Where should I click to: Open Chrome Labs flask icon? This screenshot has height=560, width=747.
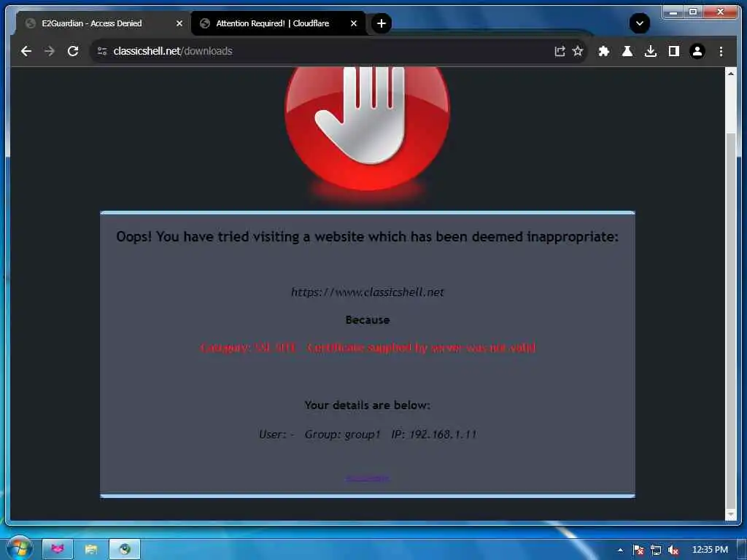pyautogui.click(x=627, y=51)
